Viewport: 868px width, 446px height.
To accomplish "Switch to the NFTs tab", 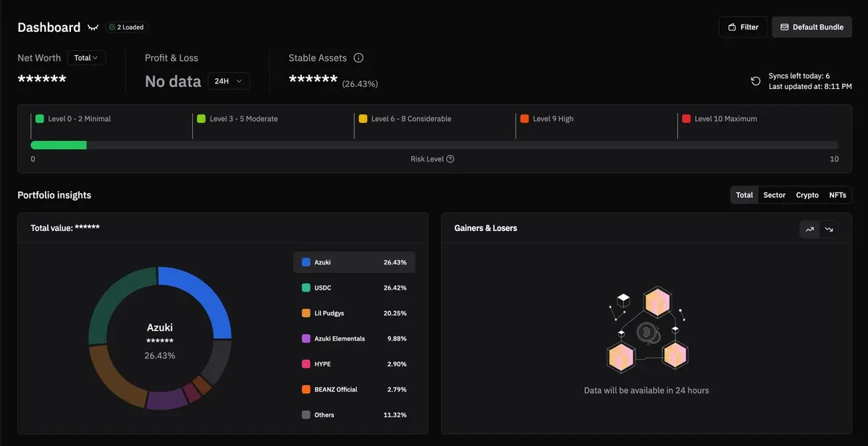I will [x=838, y=195].
